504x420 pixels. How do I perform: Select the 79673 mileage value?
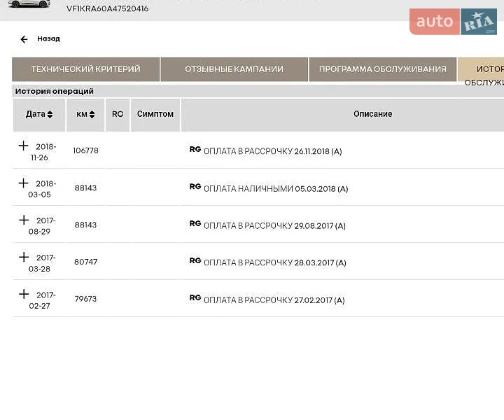pos(85,299)
